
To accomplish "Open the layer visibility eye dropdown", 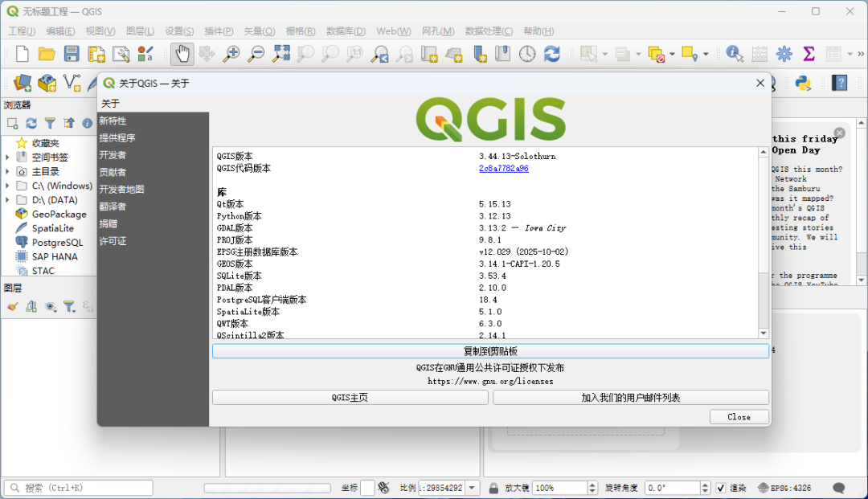I will point(51,306).
